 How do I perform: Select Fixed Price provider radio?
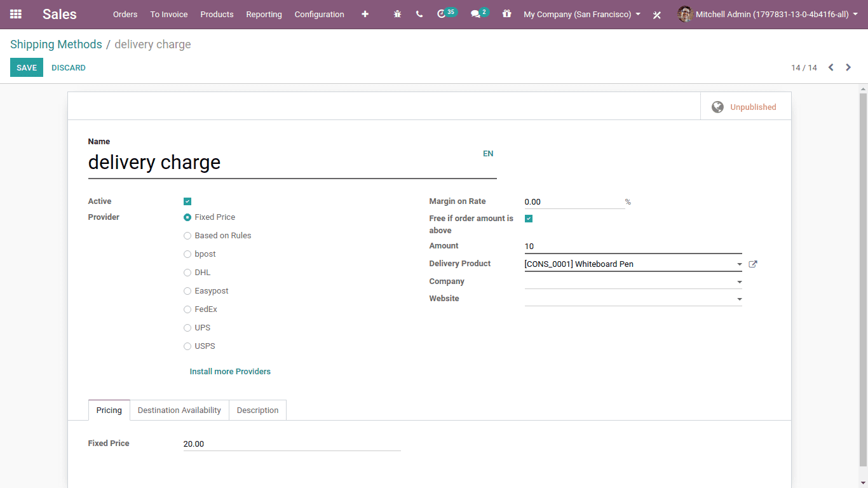coord(187,217)
